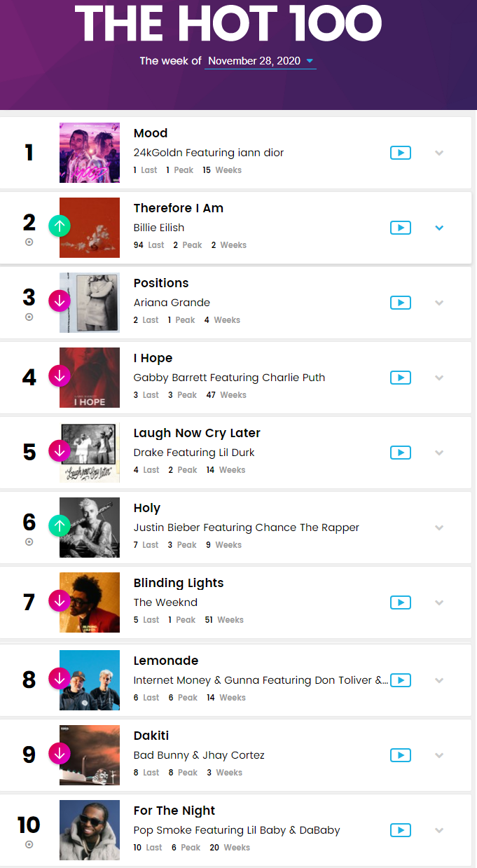This screenshot has width=477, height=868.
Task: Open the I Hope album cover thumbnail
Action: [90, 378]
